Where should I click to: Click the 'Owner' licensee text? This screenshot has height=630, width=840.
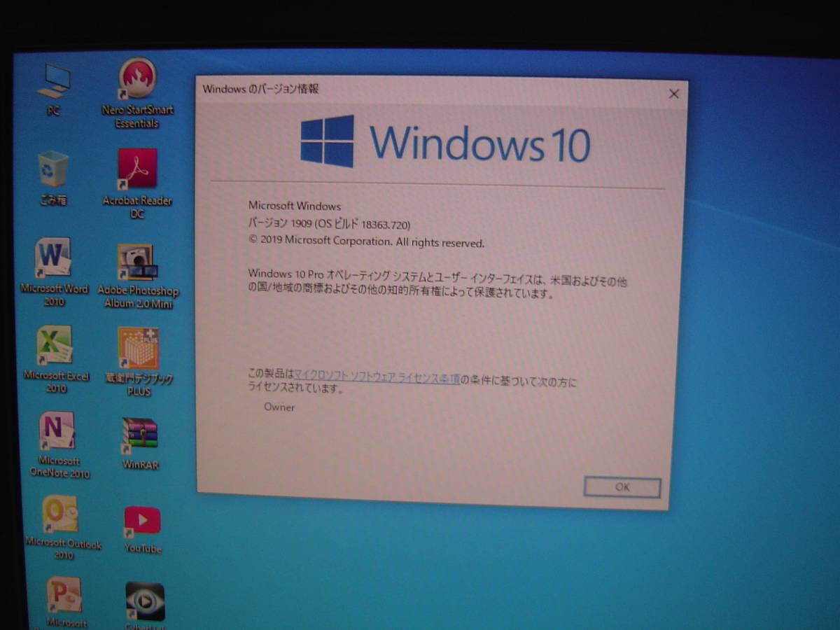pos(279,407)
